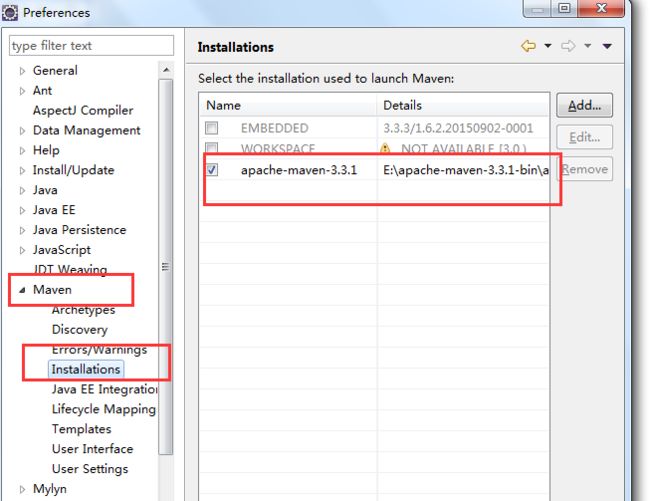Open back history dropdown arrow
Image resolution: width=650 pixels, height=501 pixels.
pyautogui.click(x=548, y=46)
